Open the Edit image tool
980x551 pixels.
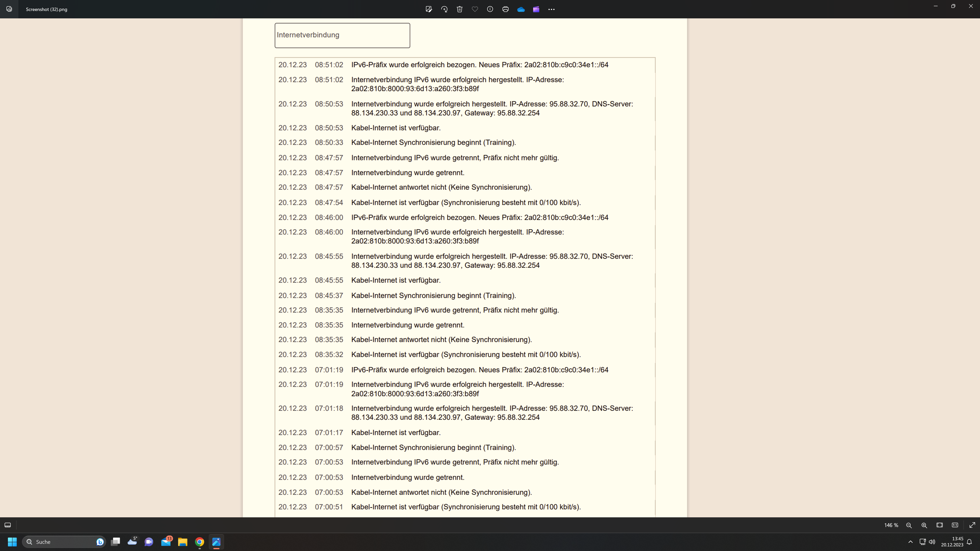(429, 9)
